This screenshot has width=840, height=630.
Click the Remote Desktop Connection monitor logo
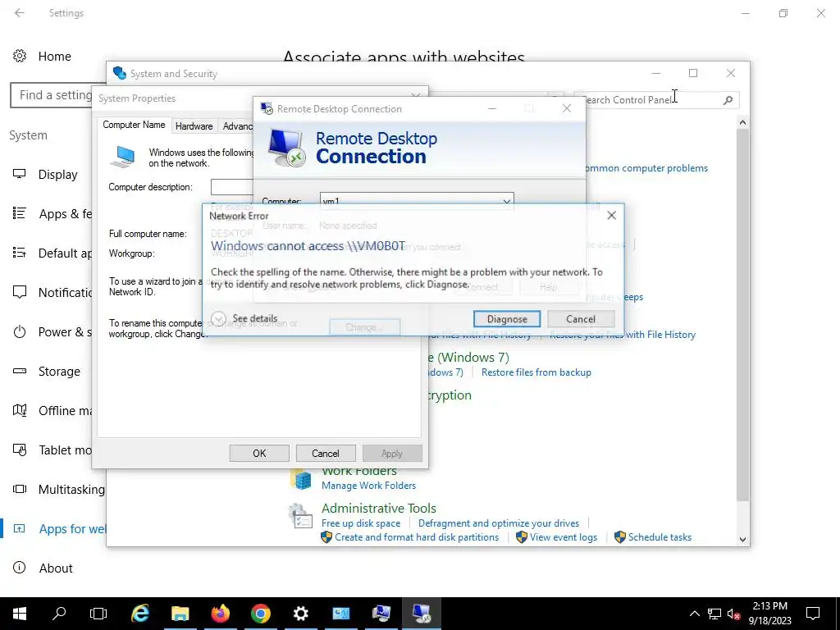pyautogui.click(x=286, y=148)
